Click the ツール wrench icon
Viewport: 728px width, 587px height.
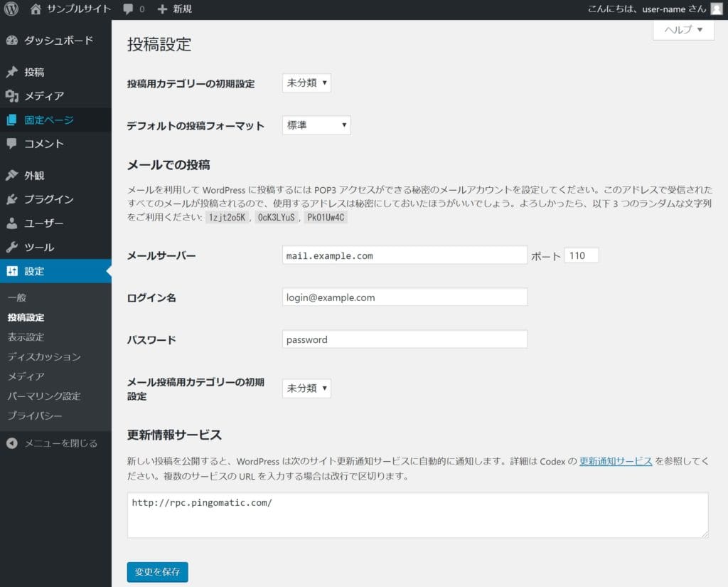(12, 248)
